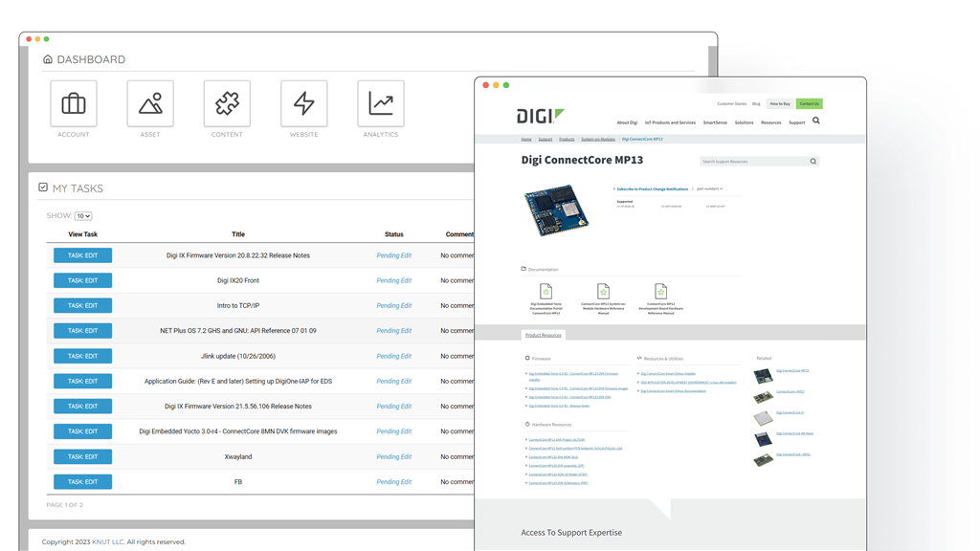Screen dimensions: 980x551
Task: Open the Solutions menu
Action: (744, 122)
